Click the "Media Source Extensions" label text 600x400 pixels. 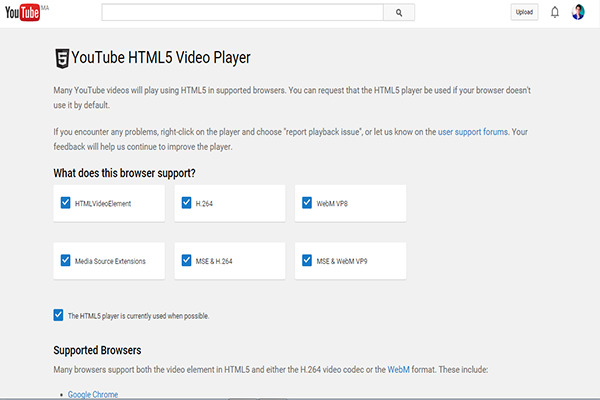pos(110,261)
